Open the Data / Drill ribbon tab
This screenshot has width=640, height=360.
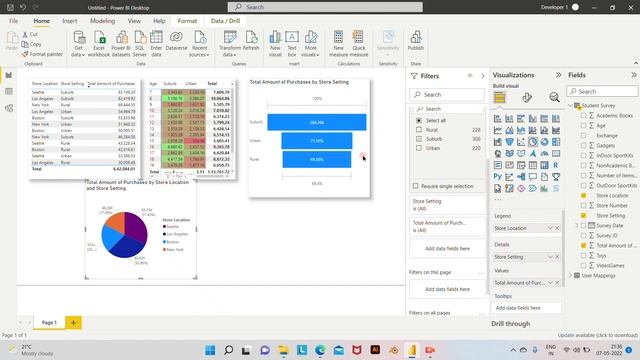[x=225, y=21]
